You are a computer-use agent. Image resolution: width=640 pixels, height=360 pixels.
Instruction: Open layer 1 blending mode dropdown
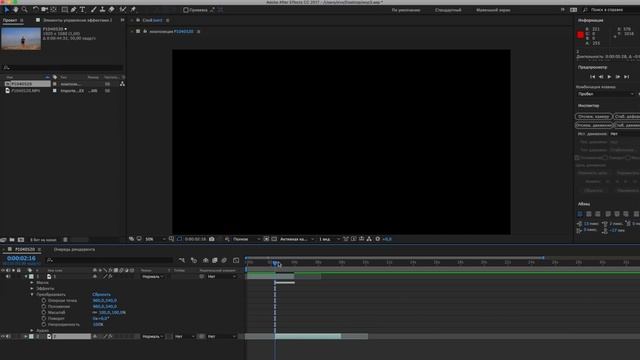pos(153,277)
